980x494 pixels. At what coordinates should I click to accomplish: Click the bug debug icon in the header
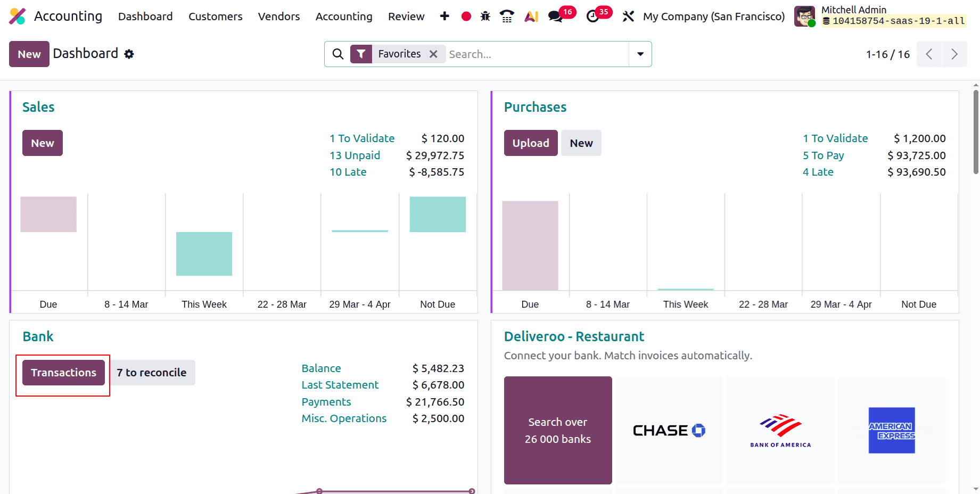[x=485, y=16]
